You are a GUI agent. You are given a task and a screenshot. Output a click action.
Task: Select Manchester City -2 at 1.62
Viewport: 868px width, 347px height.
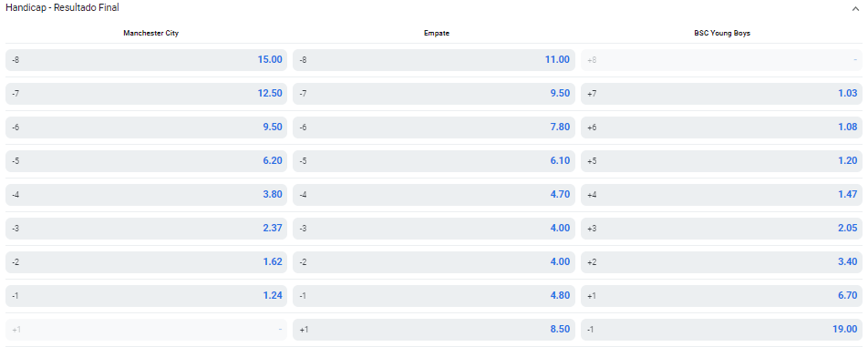point(146,262)
